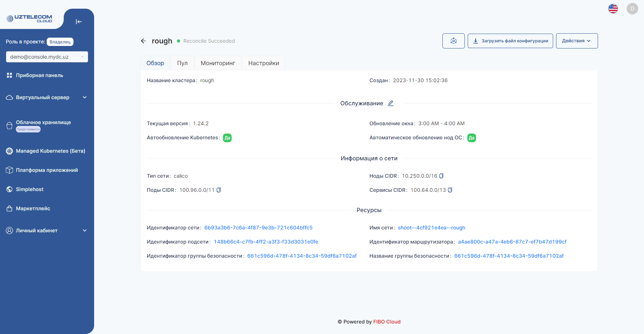Download the configuration file
The image size is (644, 334).
click(x=510, y=41)
